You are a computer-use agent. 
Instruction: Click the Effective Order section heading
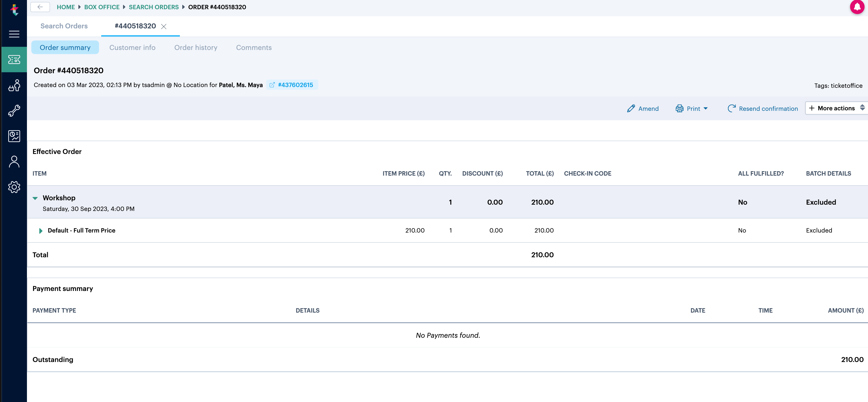coord(57,152)
